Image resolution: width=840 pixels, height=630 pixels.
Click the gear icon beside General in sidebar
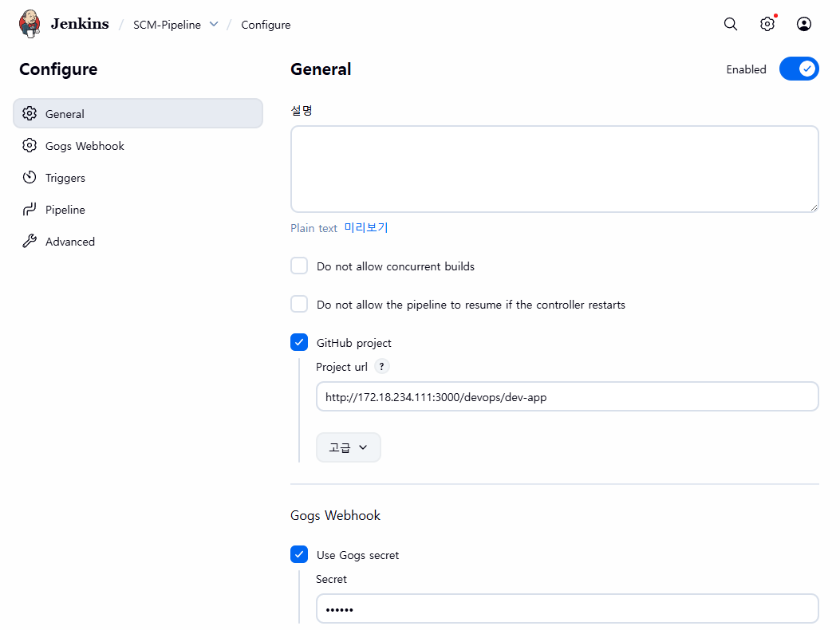pyautogui.click(x=30, y=113)
